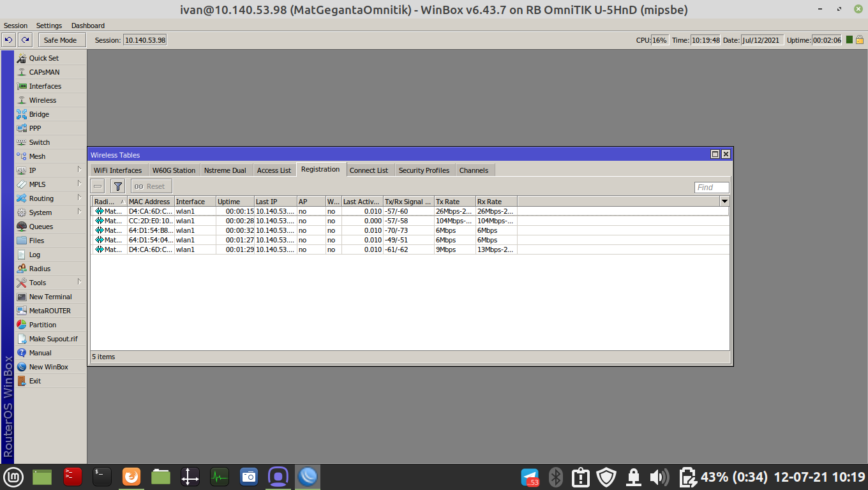The image size is (868, 490).
Task: Sort by MAC Address column
Action: 151,201
